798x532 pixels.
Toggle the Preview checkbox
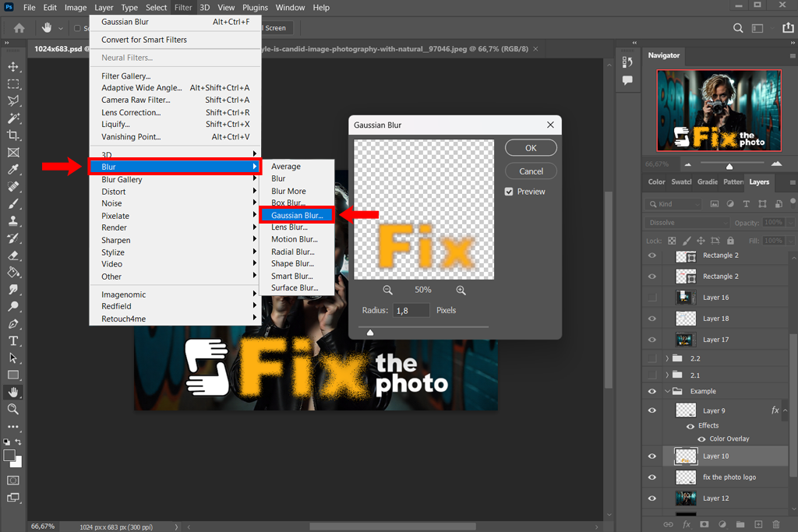coord(509,192)
